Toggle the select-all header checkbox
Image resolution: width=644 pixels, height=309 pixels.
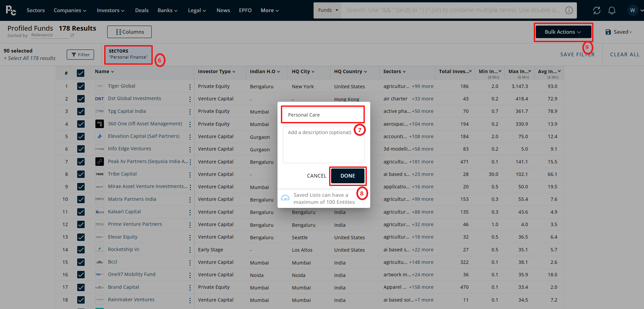coord(81,73)
